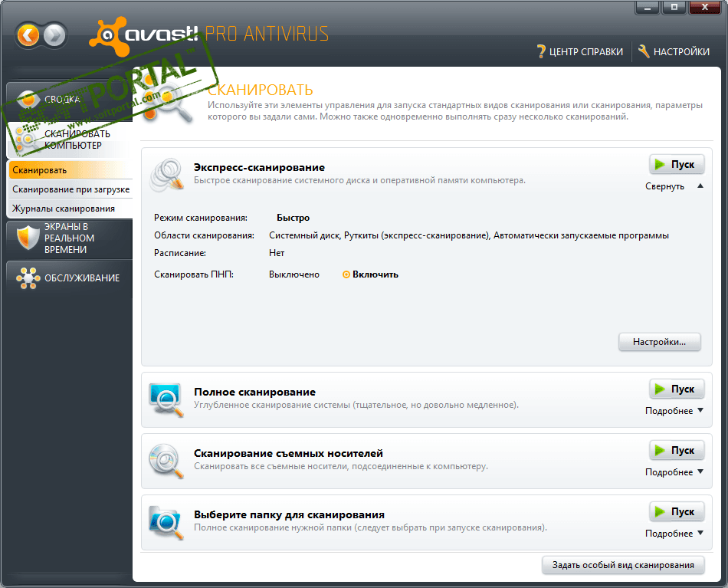
Task: Click the removable media scan disc icon
Action: 166,460
